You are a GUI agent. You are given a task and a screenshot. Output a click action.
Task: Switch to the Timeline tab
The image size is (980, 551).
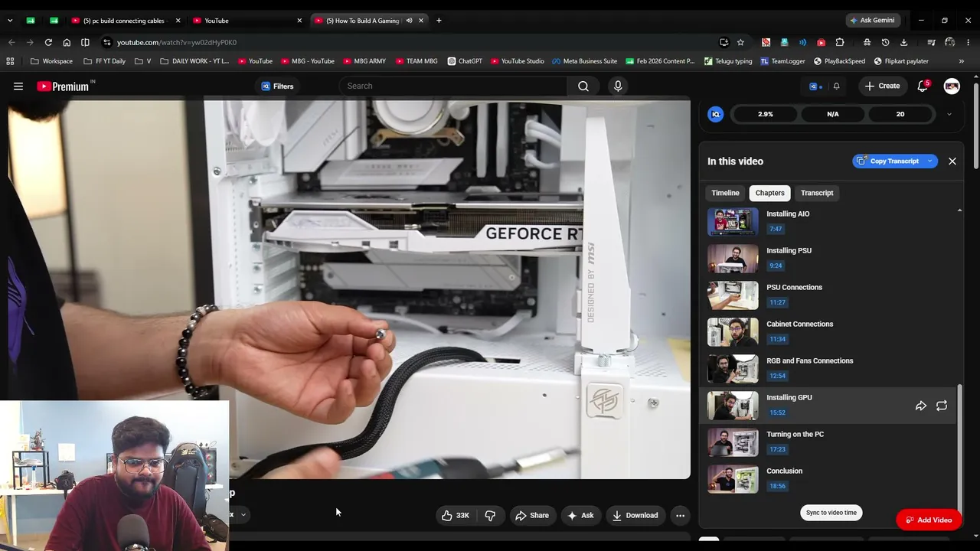725,193
